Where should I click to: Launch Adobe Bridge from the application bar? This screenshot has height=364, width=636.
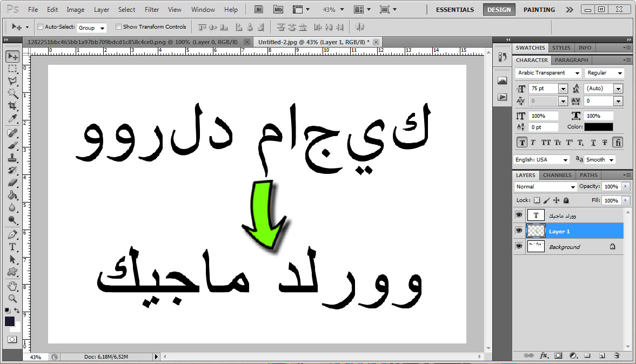click(258, 9)
